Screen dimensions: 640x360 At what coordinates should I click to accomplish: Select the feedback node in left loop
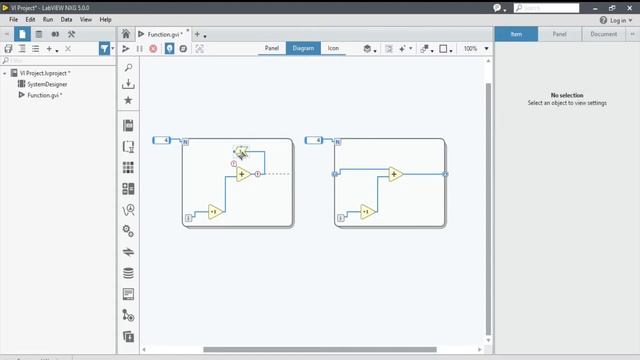[241, 152]
